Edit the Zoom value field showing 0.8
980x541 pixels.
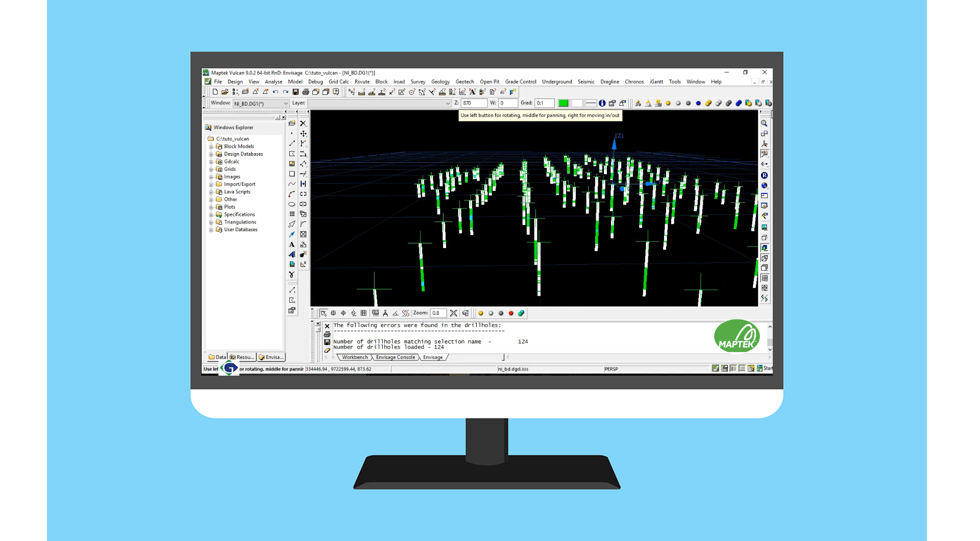pyautogui.click(x=438, y=313)
